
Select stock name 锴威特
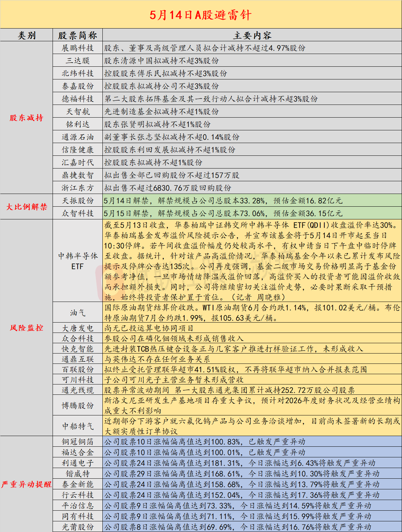pyautogui.click(x=78, y=474)
